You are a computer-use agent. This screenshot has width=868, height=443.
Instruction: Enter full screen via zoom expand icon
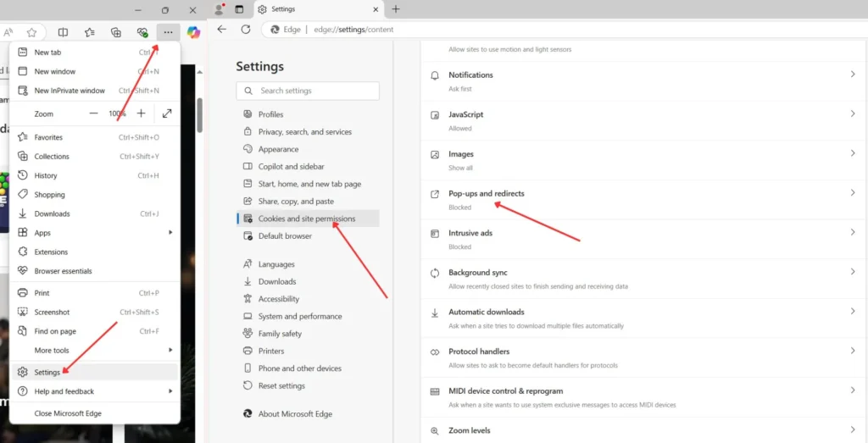[x=167, y=114]
